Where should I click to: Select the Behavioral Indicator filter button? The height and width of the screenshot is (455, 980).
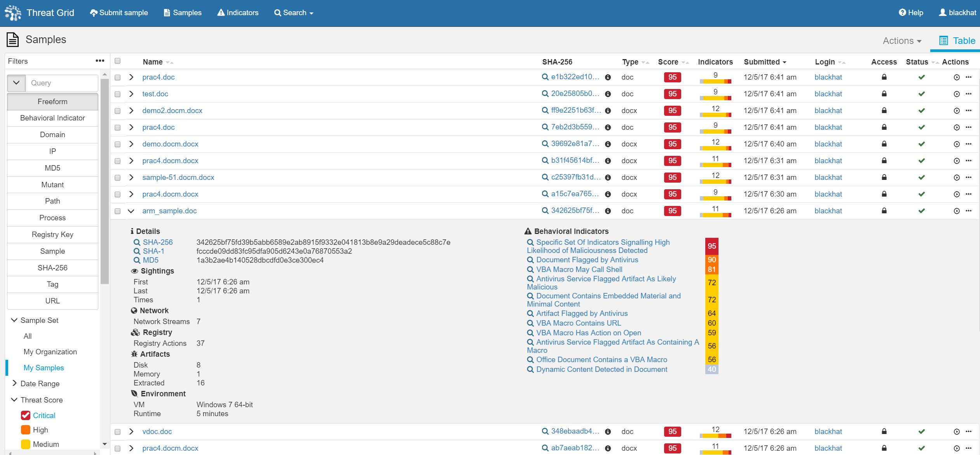52,118
